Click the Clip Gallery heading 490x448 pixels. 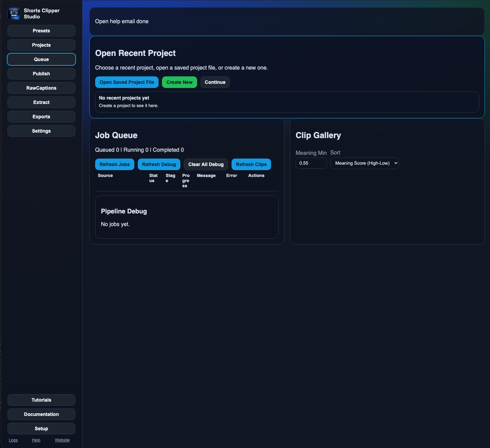pos(318,135)
